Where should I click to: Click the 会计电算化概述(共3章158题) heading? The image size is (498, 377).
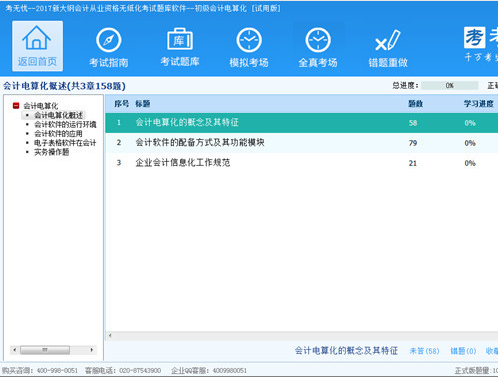(64, 86)
